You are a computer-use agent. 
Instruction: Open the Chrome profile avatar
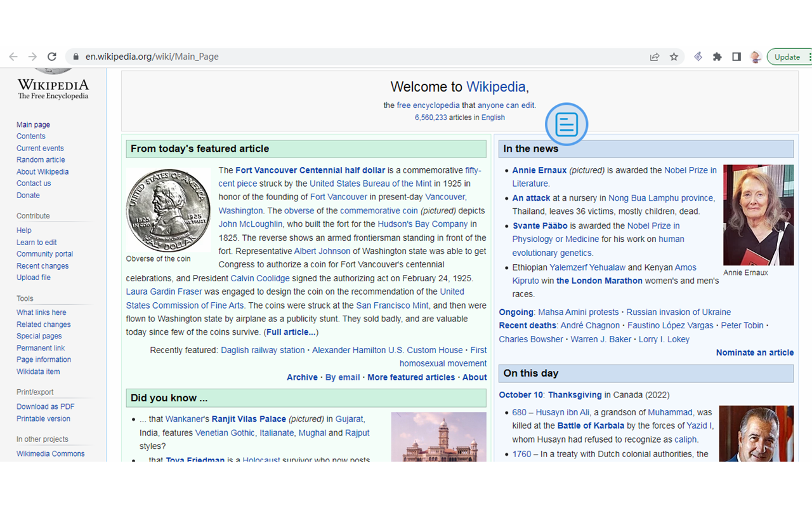point(755,57)
